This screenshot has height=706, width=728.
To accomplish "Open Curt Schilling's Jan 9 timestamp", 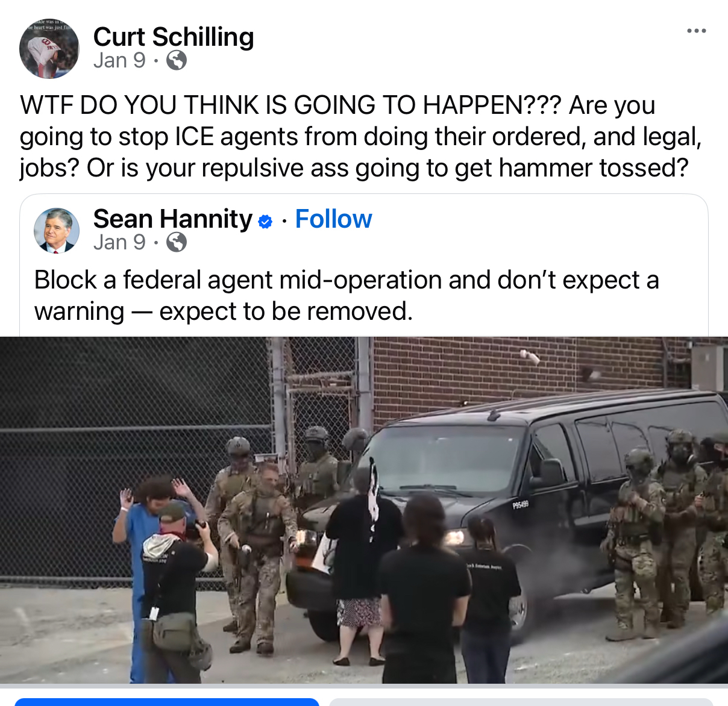I will coord(119,60).
